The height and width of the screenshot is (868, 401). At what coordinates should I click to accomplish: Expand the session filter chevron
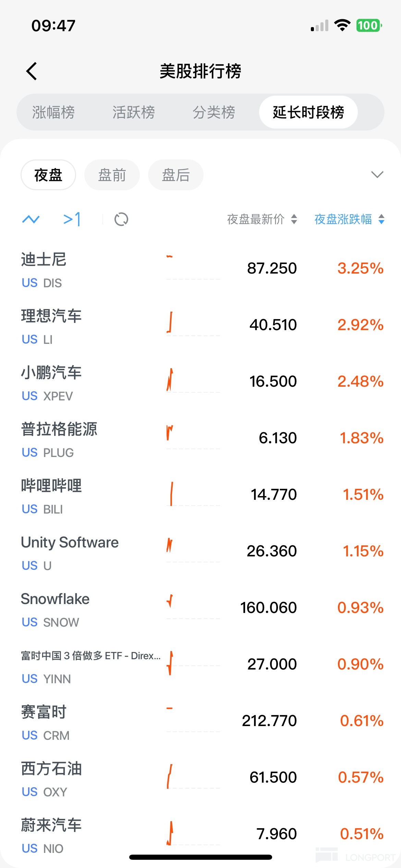coord(377,175)
